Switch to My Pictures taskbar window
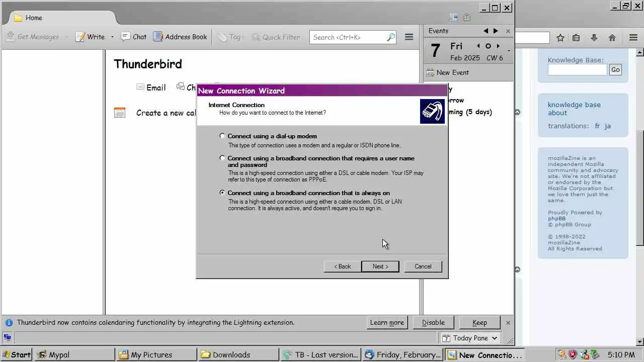Image resolution: width=644 pixels, height=362 pixels. pos(157,354)
